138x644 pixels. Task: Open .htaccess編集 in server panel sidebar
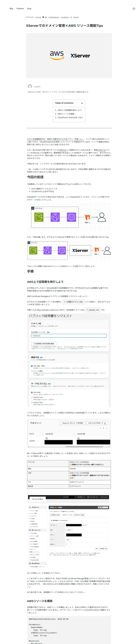(x=34, y=541)
